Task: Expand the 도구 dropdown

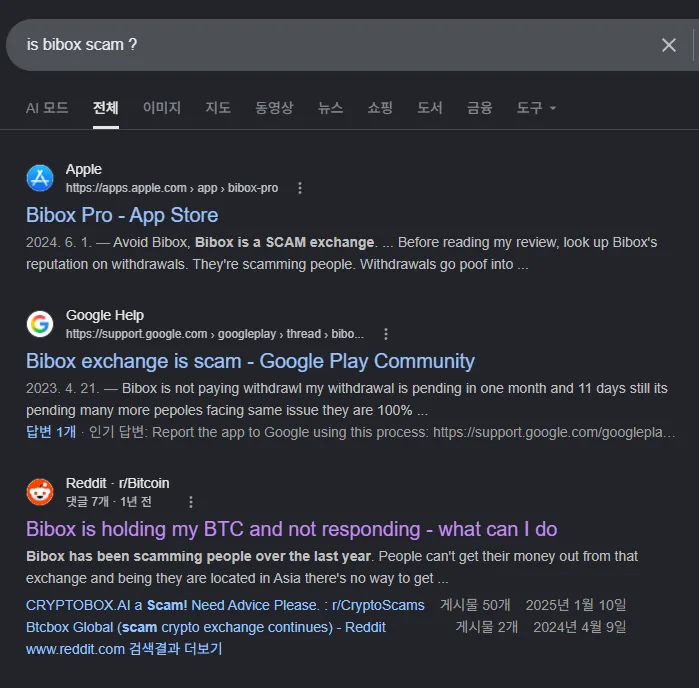Action: click(x=536, y=107)
